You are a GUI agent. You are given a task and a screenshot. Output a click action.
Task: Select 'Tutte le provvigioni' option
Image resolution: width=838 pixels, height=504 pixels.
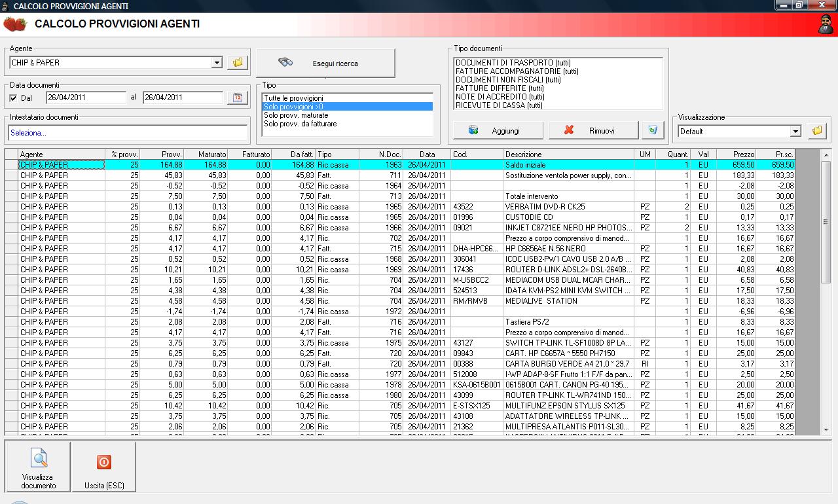(293, 98)
